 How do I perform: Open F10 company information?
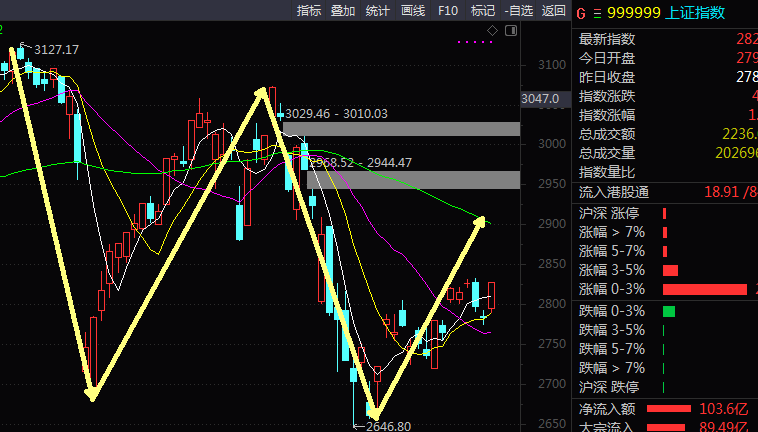pyautogui.click(x=448, y=11)
